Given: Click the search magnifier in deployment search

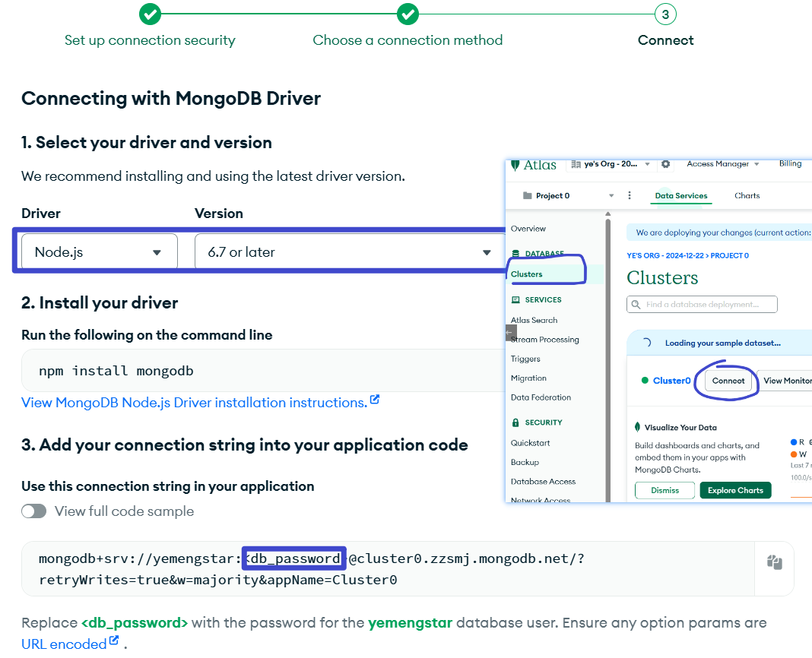Looking at the screenshot, I should tap(636, 305).
